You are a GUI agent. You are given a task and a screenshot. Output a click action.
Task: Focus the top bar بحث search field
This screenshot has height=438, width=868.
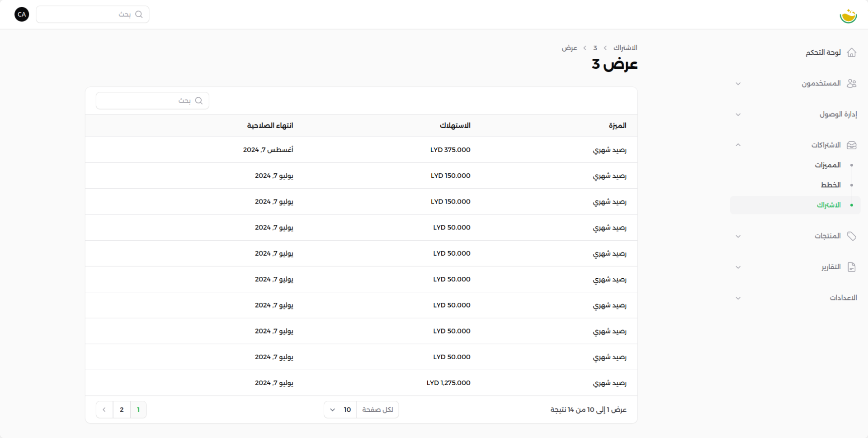pos(93,14)
